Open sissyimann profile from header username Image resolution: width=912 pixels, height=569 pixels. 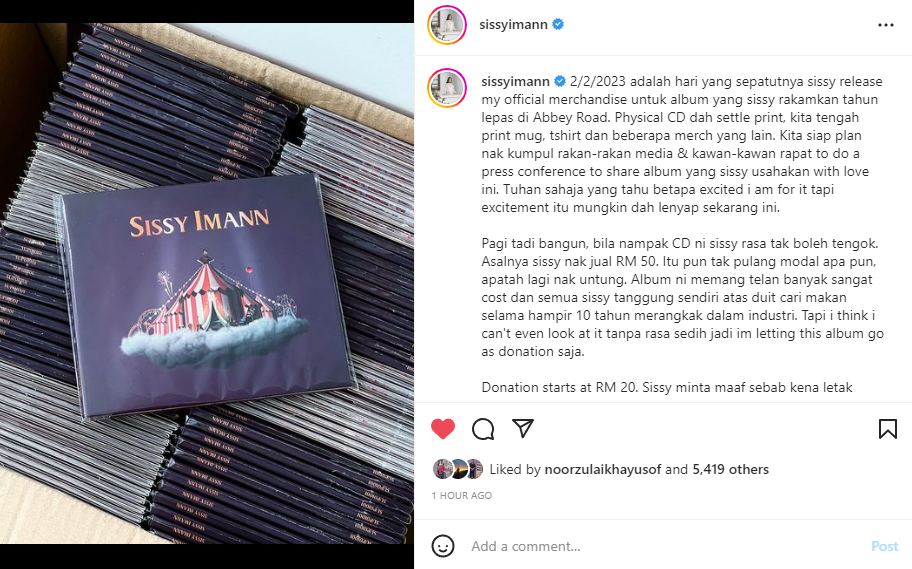[513, 24]
